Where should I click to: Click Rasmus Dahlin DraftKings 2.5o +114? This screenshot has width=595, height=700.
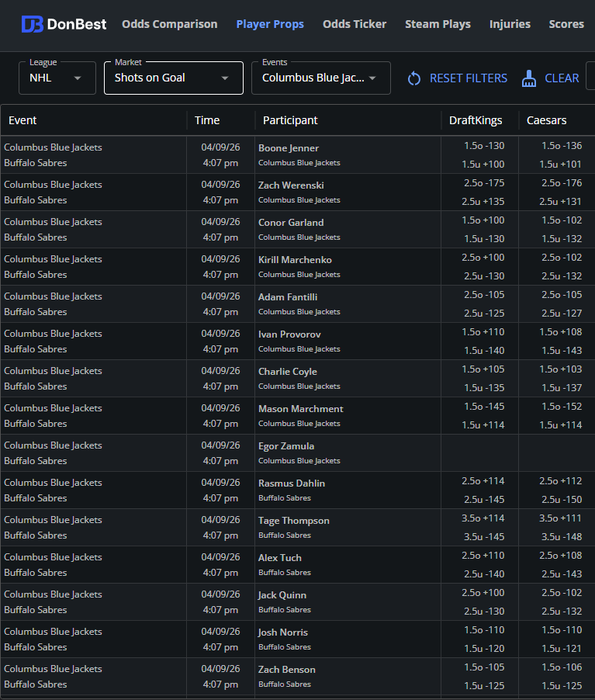pos(483,481)
